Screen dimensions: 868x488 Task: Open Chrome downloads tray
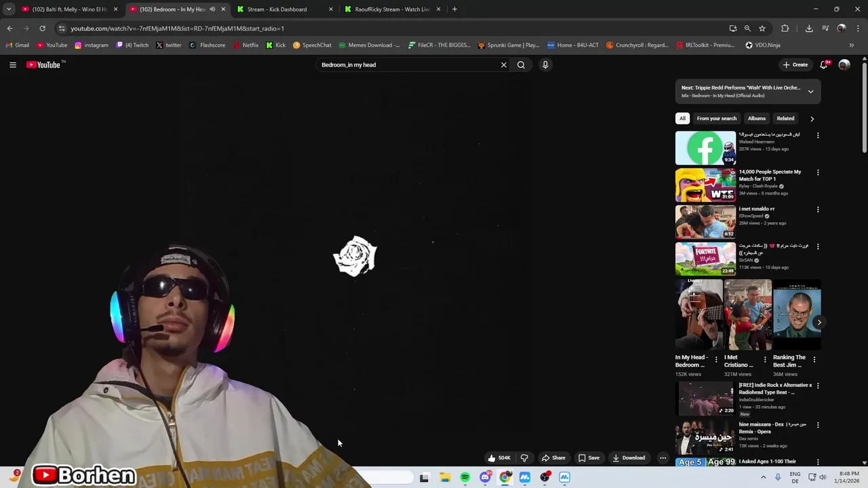point(809,28)
